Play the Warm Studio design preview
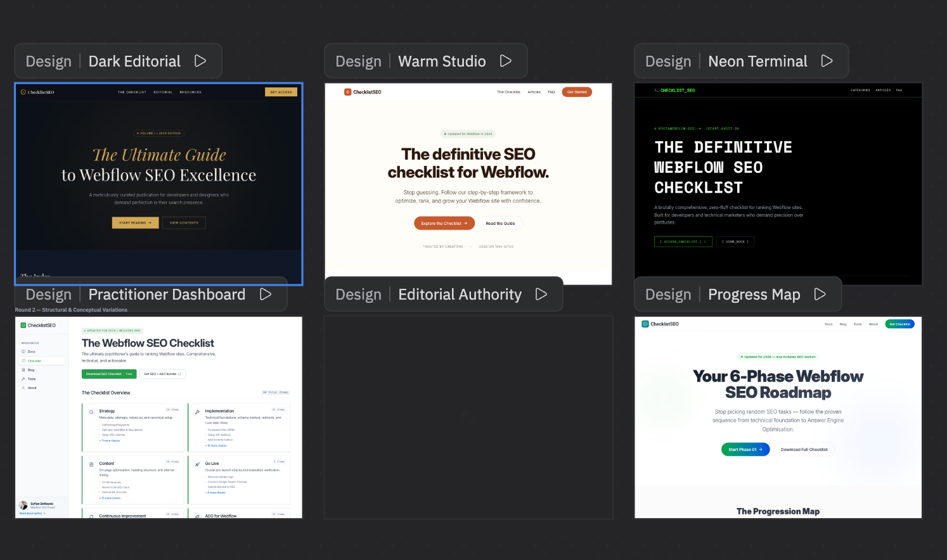947x560 pixels. coord(506,61)
